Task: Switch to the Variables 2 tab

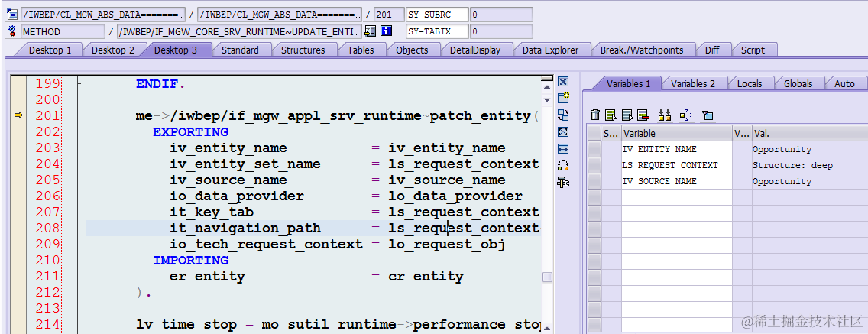Action: [x=692, y=83]
